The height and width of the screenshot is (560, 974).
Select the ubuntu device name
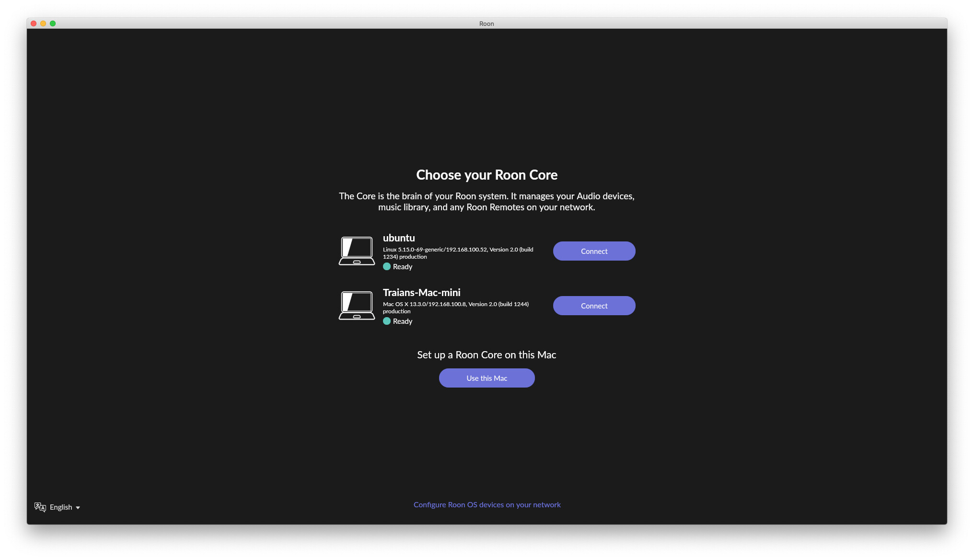399,238
